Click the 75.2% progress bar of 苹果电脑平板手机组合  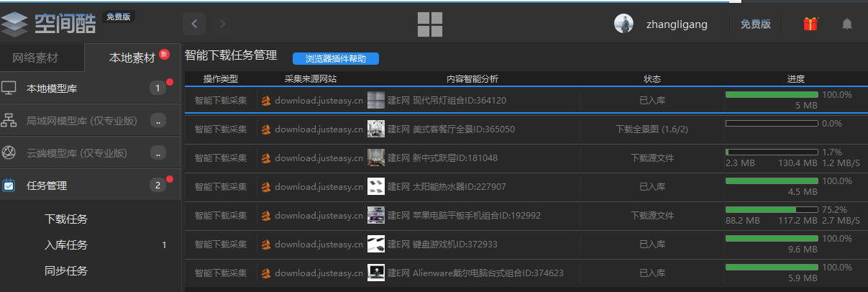pos(772,209)
